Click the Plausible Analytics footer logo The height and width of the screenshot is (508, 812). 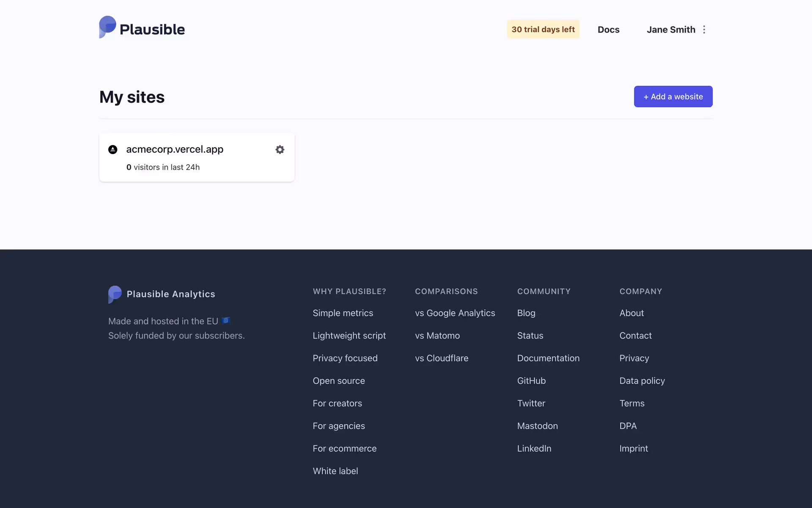pyautogui.click(x=162, y=294)
